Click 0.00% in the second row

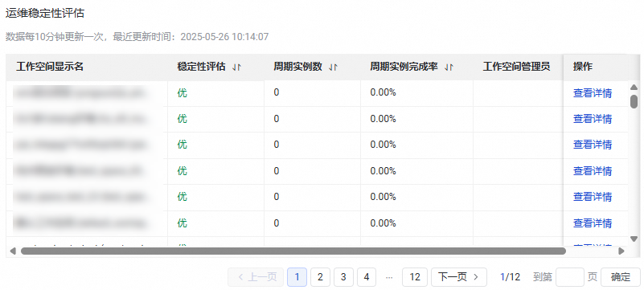[x=383, y=119]
